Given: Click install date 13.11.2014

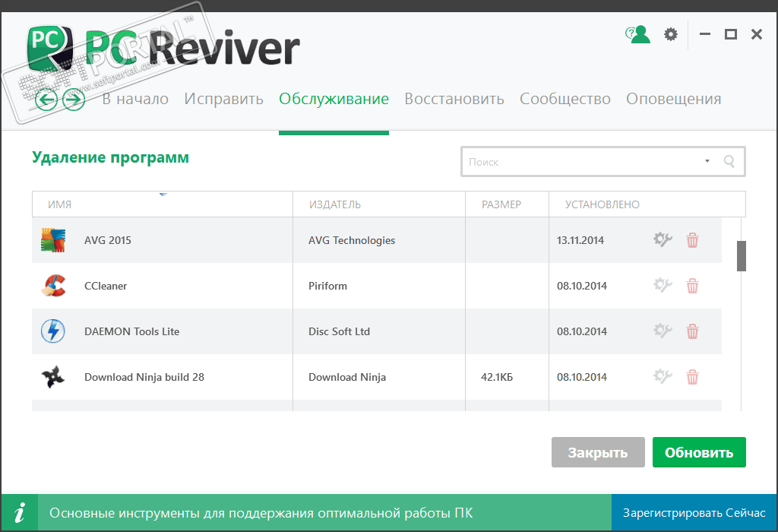Looking at the screenshot, I should point(580,240).
